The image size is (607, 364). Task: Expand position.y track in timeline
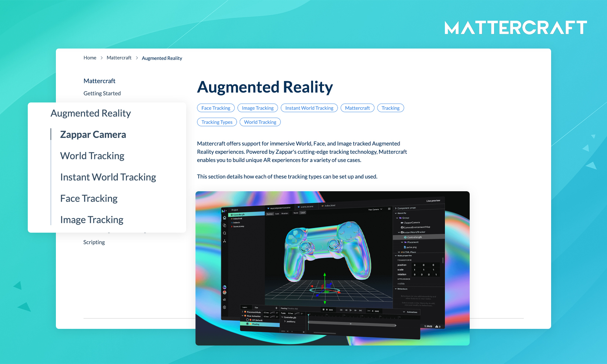point(285,321)
